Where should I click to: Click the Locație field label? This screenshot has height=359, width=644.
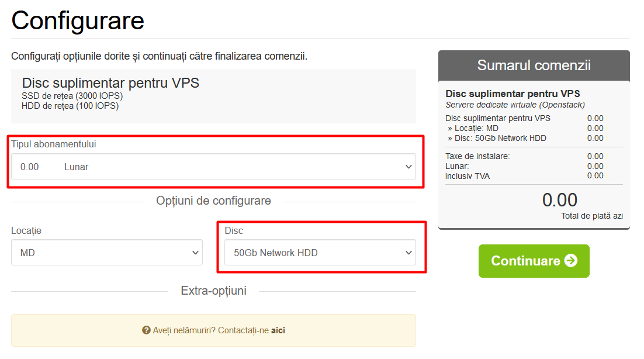[26, 231]
